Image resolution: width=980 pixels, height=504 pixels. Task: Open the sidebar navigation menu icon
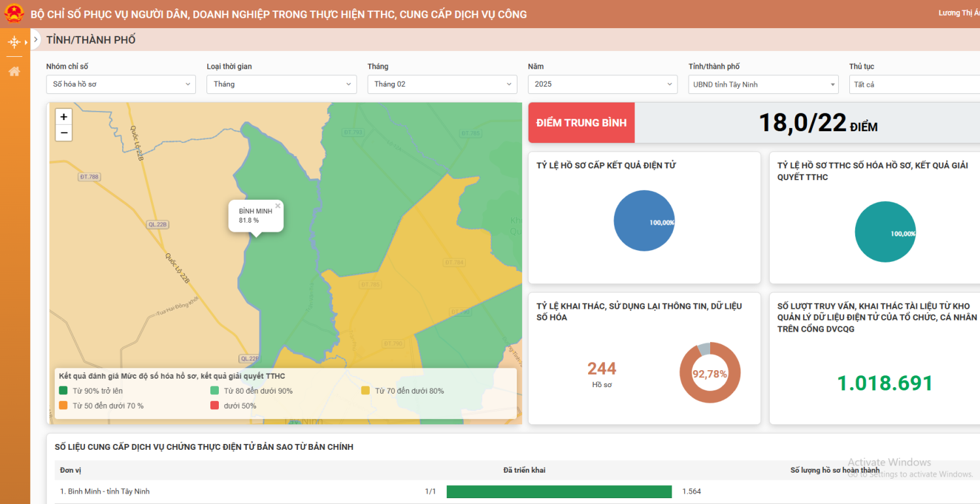14,42
